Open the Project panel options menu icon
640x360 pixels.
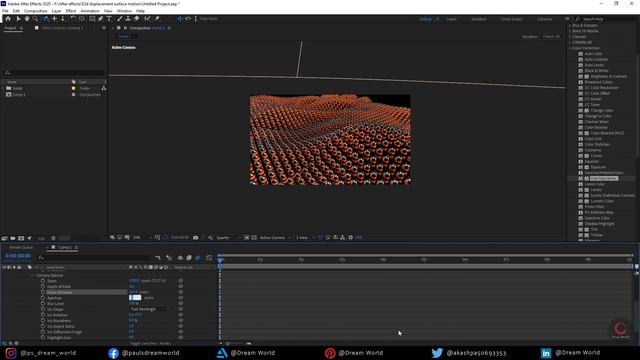click(x=21, y=28)
